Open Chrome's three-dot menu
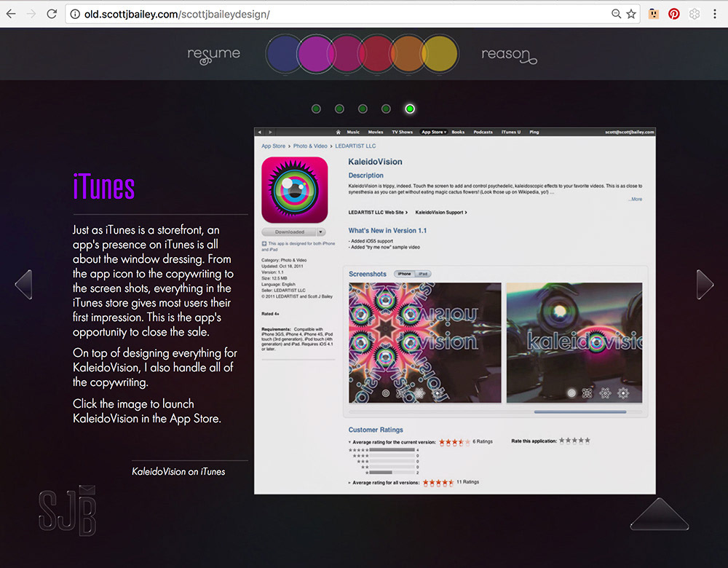The height and width of the screenshot is (568, 728). (715, 14)
